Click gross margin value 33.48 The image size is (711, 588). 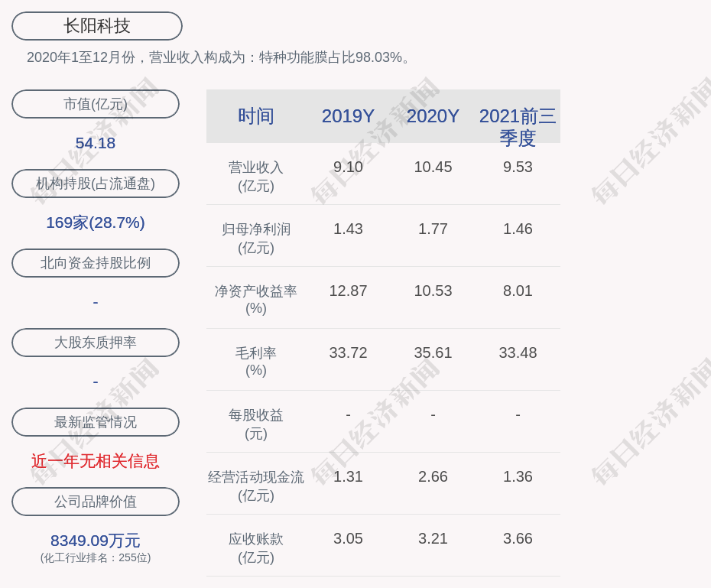pos(518,352)
